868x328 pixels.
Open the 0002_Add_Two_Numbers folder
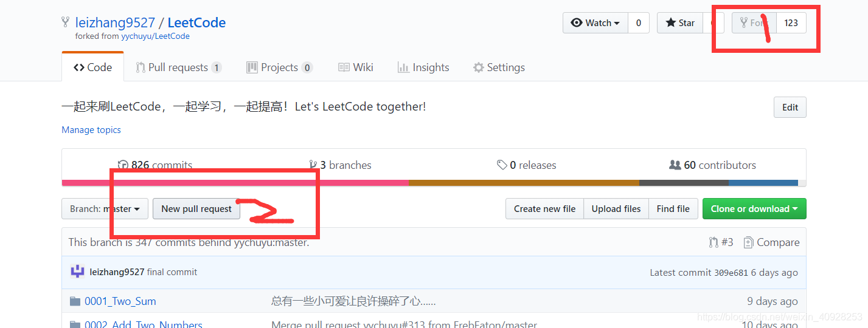coord(144,325)
